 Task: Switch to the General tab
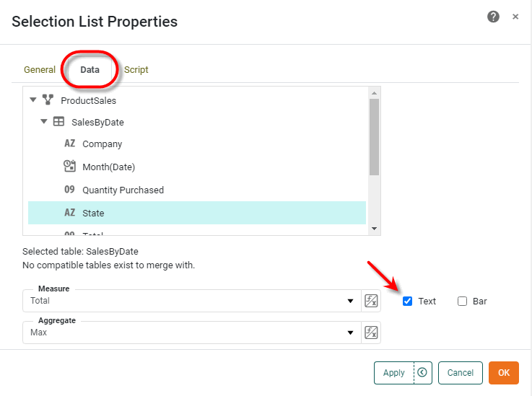coord(40,70)
